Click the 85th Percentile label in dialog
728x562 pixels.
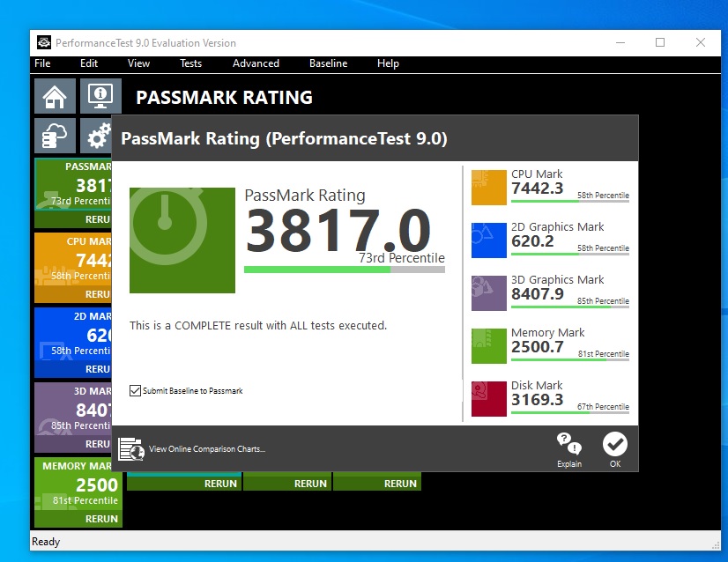click(x=603, y=301)
